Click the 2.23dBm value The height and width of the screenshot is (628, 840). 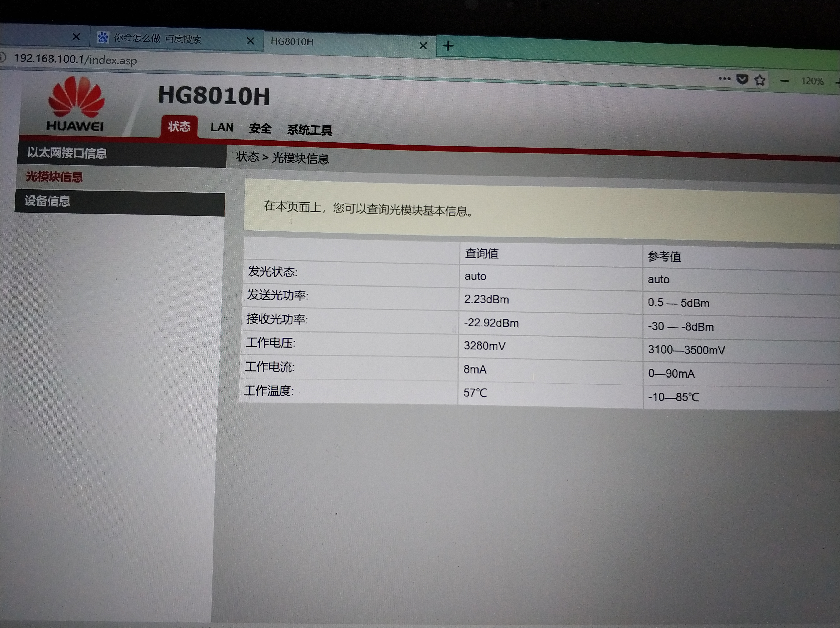pyautogui.click(x=486, y=299)
